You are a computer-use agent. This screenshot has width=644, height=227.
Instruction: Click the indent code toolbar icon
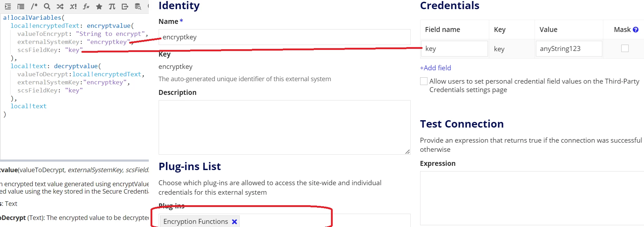tap(8, 6)
